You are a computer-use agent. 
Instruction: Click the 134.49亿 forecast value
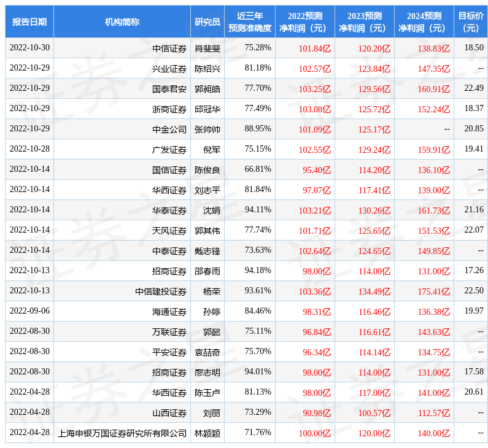click(x=374, y=292)
